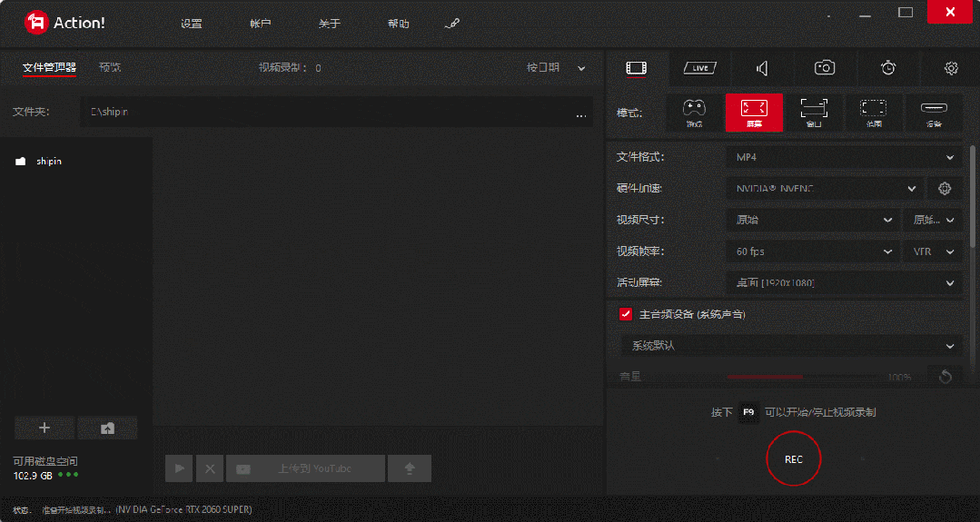980x522 pixels.
Task: Click the 102.9 GB free space text
Action: point(33,475)
